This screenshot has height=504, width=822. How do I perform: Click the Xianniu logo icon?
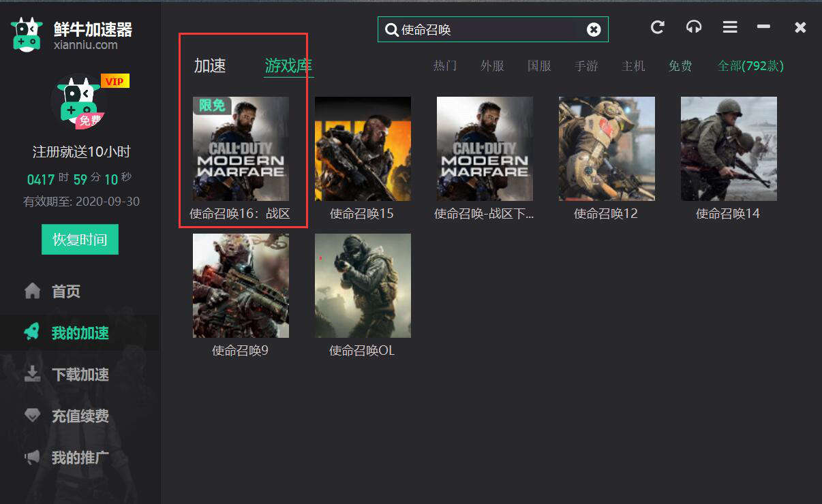click(x=27, y=34)
